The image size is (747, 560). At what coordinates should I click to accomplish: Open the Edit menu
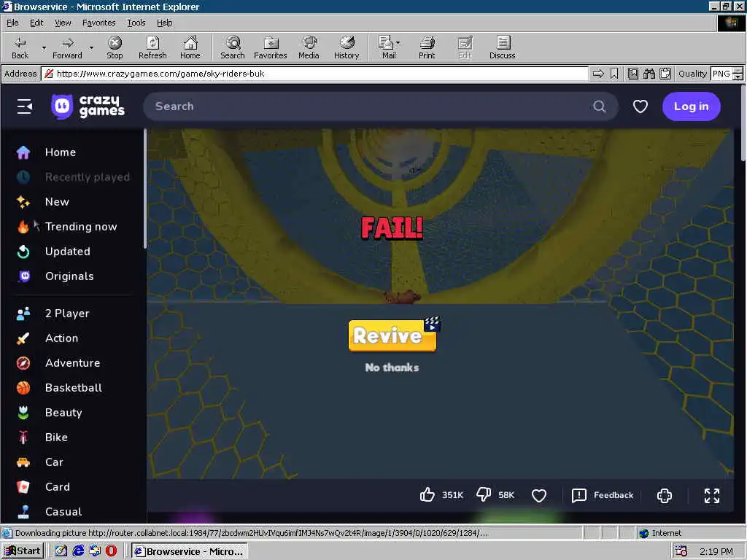click(36, 23)
